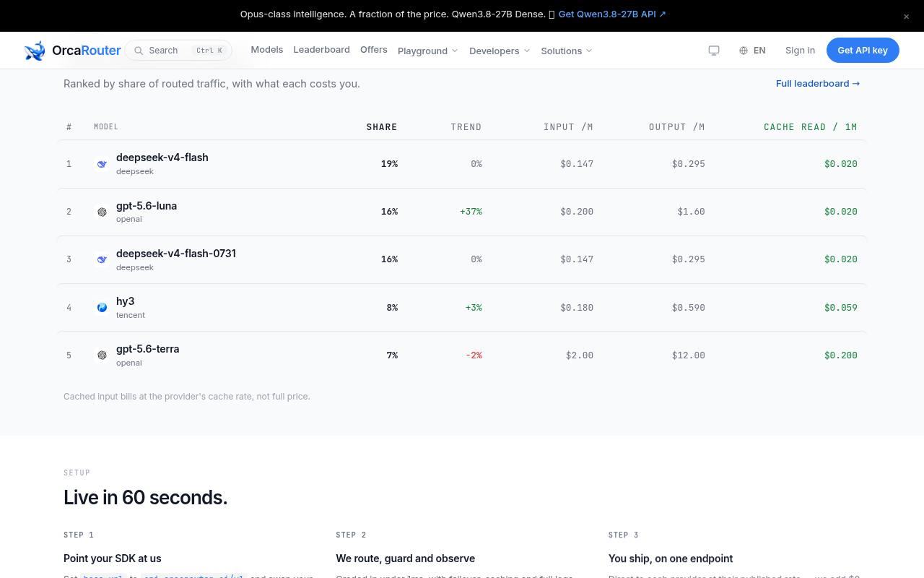Click the Sign in link
Image resolution: width=924 pixels, height=578 pixels.
[800, 51]
